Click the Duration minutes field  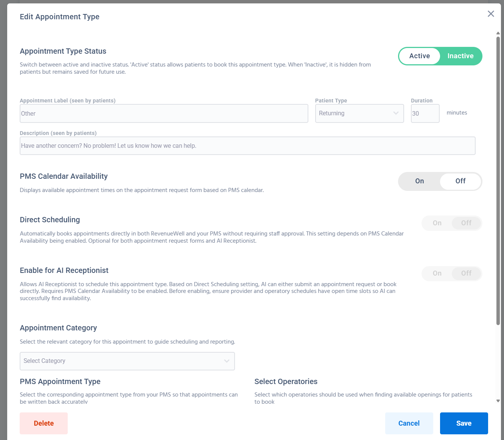[x=425, y=113]
